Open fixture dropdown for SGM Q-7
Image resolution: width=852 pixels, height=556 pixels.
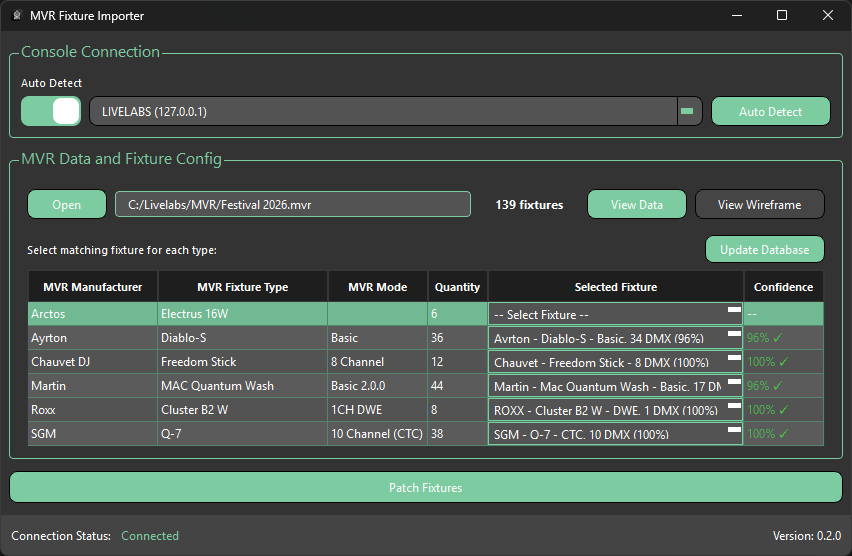click(616, 434)
